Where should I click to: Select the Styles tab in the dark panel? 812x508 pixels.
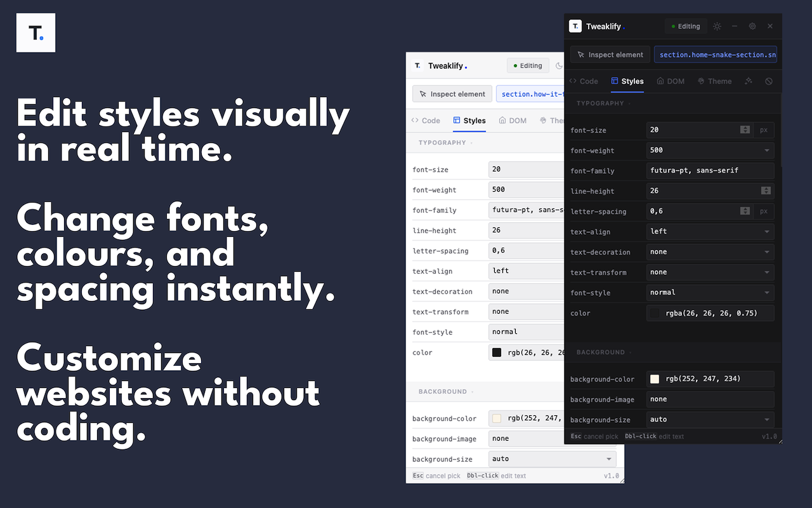(x=627, y=81)
